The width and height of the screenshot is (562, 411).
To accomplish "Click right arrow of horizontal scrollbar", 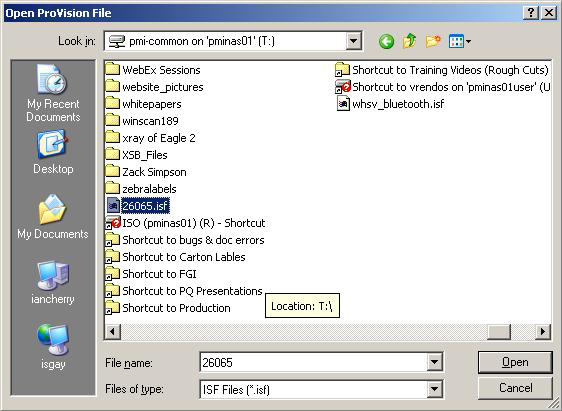I will [x=543, y=331].
